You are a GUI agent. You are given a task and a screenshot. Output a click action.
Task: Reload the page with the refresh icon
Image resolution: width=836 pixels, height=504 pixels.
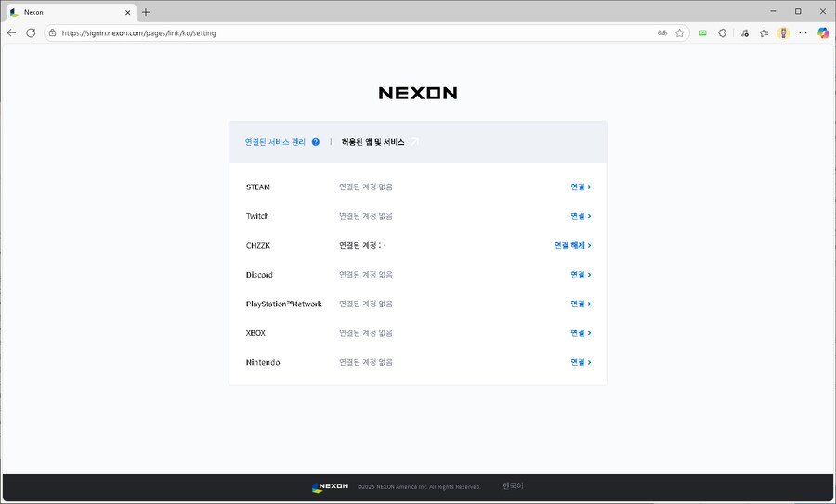(31, 32)
